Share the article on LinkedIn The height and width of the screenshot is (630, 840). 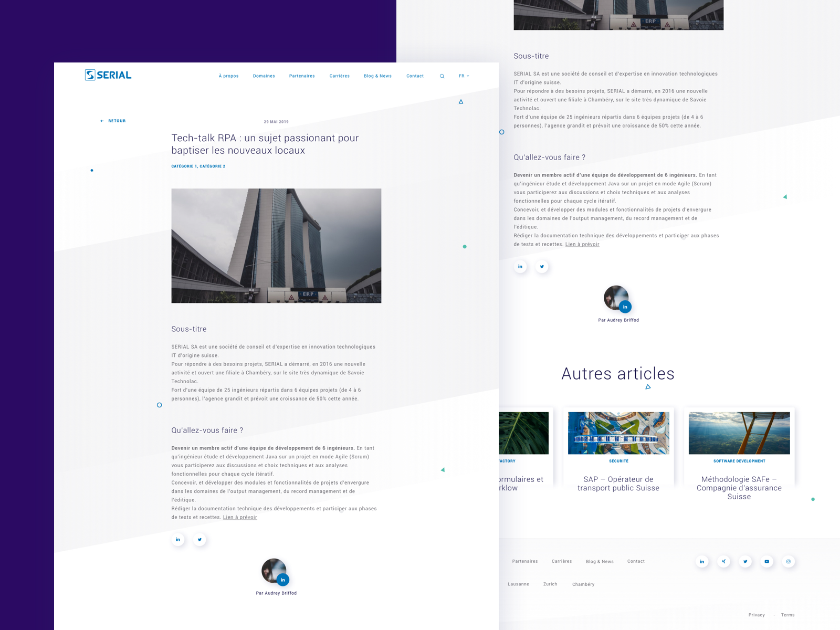coord(178,539)
